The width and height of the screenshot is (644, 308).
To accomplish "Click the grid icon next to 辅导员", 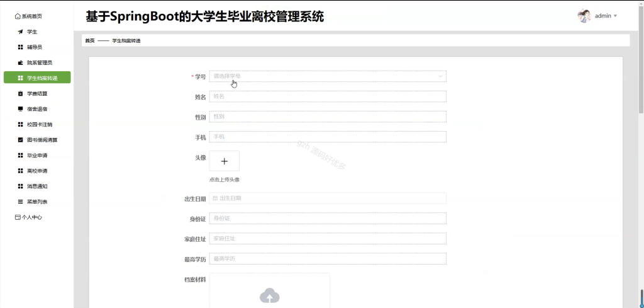I will point(21,47).
